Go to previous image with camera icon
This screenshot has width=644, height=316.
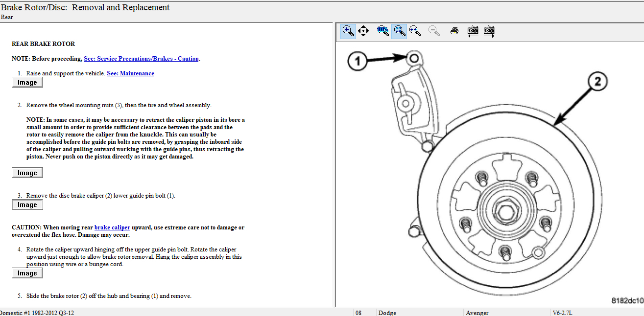coord(473,31)
